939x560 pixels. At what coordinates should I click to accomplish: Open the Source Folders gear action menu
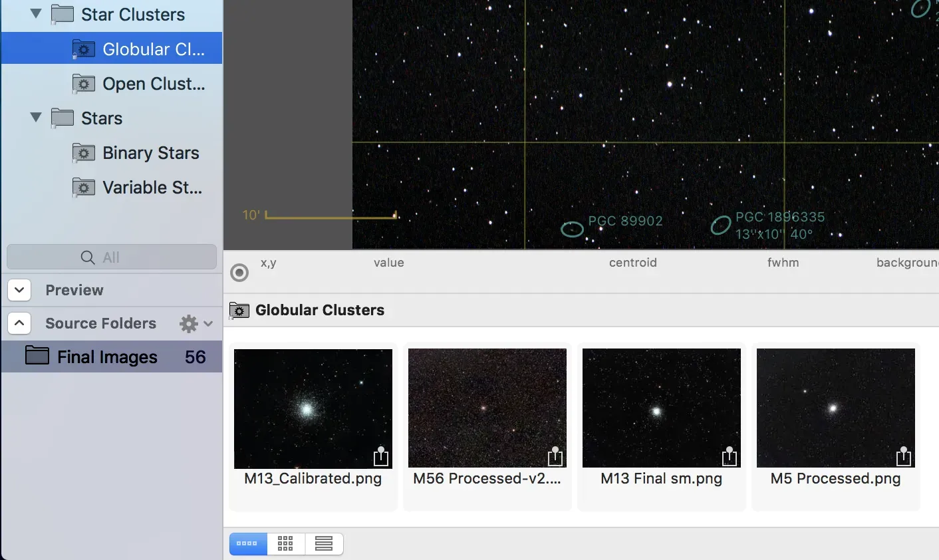tap(189, 323)
